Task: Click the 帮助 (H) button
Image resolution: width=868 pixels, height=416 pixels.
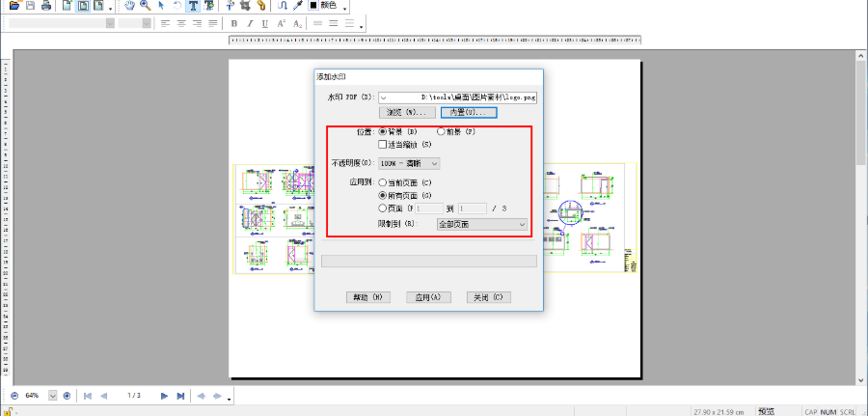Action: (368, 297)
